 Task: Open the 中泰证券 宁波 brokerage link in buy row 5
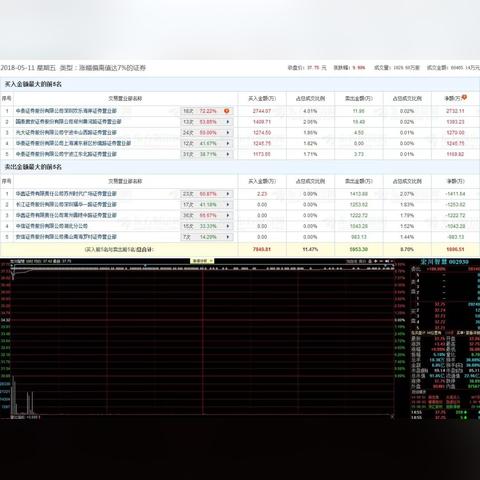pos(66,154)
